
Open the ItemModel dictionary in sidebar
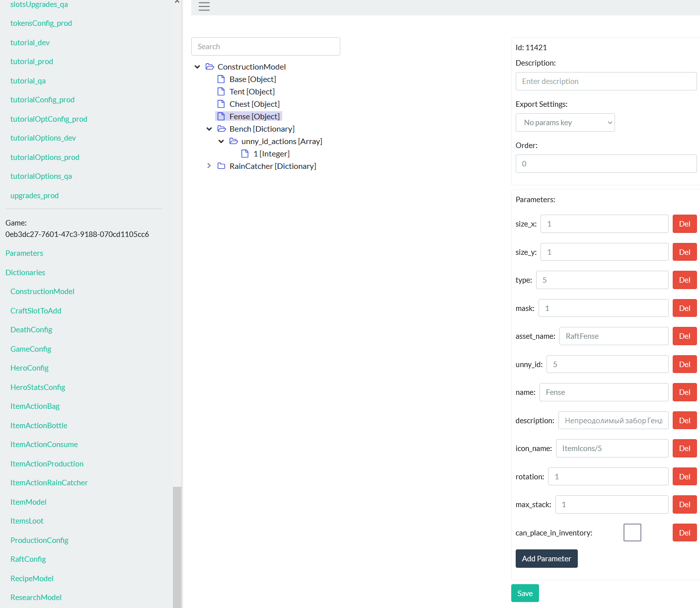[28, 502]
